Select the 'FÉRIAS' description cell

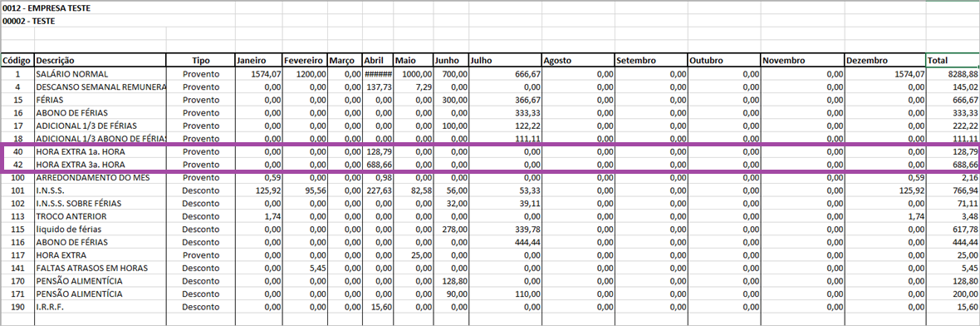(100, 100)
